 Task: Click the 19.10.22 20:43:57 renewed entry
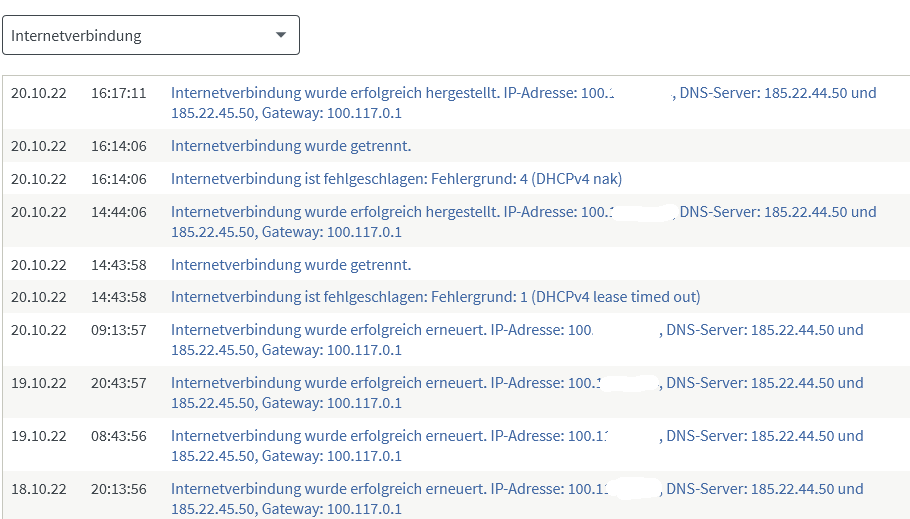(517, 392)
